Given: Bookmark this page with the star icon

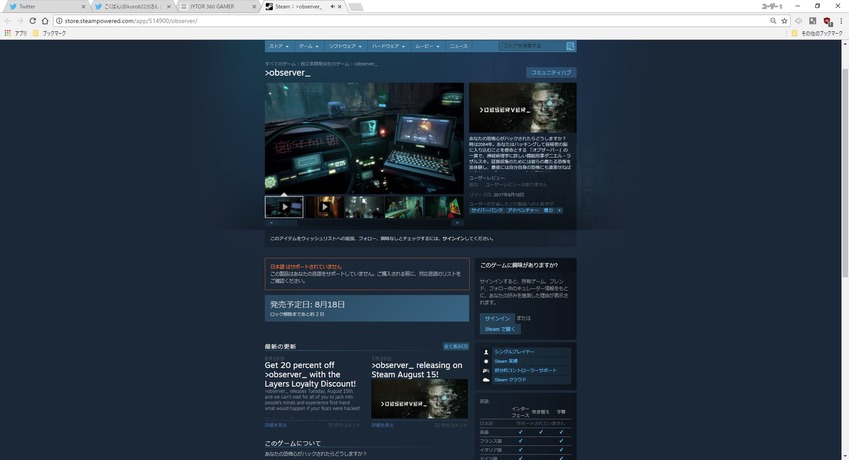Looking at the screenshot, I should [784, 21].
